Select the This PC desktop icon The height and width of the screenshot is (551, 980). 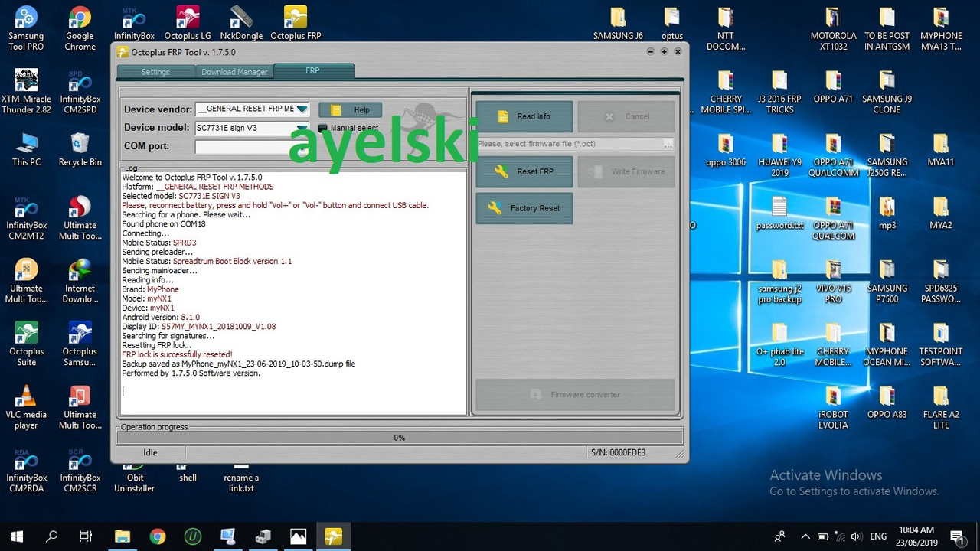pos(26,149)
